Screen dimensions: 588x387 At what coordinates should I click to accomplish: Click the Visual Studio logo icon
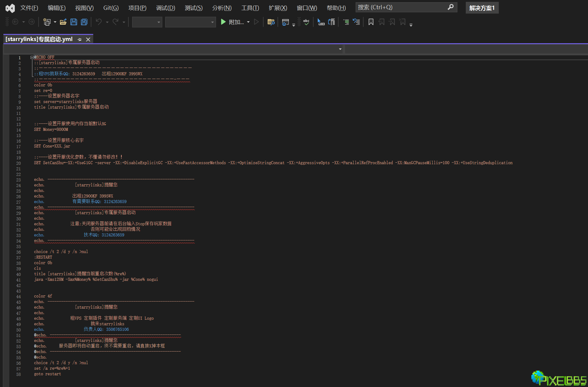pos(10,8)
